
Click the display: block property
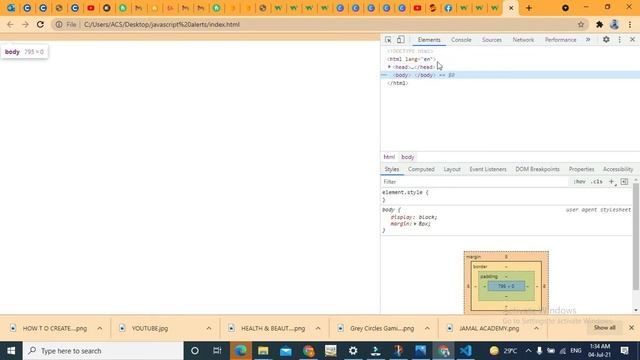coord(413,217)
